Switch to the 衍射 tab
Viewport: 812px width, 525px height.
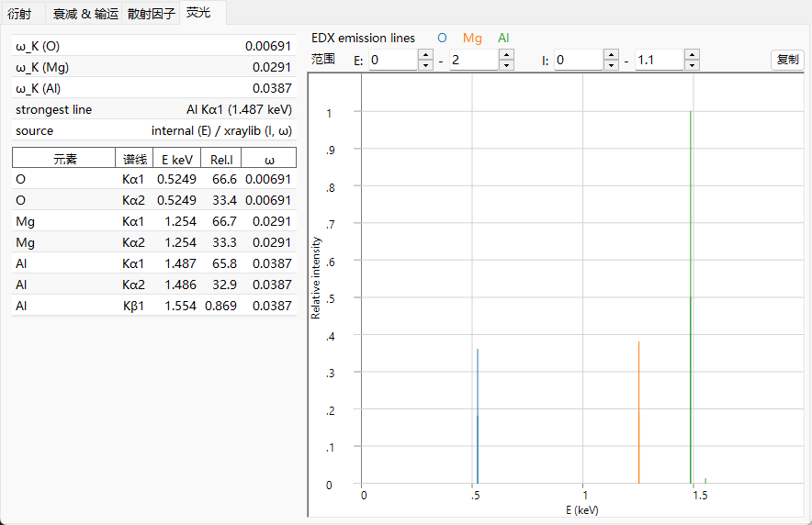click(x=19, y=14)
